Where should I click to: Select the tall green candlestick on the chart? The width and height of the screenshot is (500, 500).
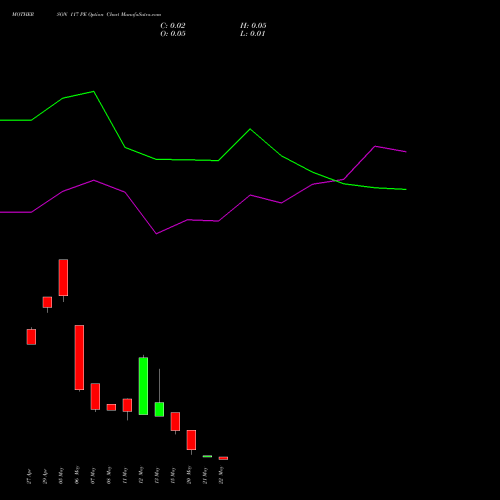[143, 386]
